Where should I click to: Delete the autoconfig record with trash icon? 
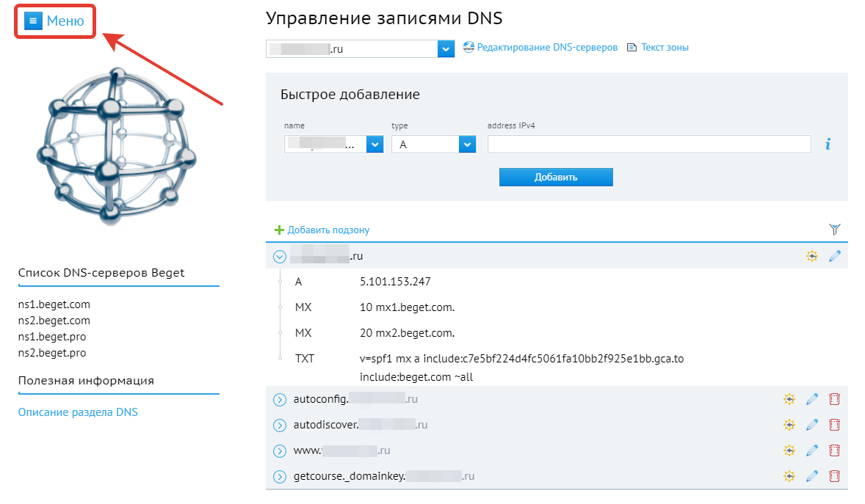click(x=834, y=399)
